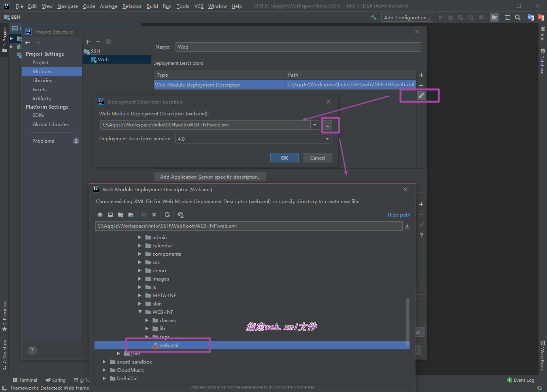This screenshot has width=547, height=392.
Task: Remove selected deployment descriptor with minus icon
Action: (421, 85)
